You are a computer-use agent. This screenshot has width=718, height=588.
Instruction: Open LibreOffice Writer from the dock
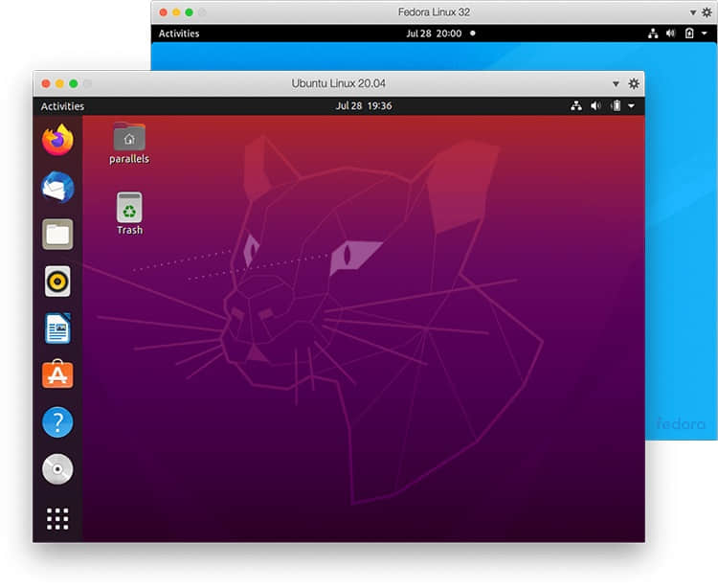coord(57,328)
